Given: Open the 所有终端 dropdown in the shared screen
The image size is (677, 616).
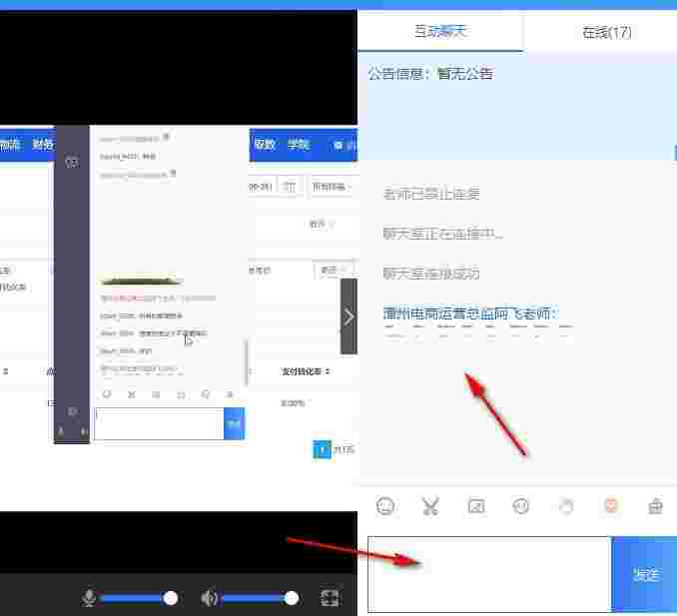Looking at the screenshot, I should 332,187.
